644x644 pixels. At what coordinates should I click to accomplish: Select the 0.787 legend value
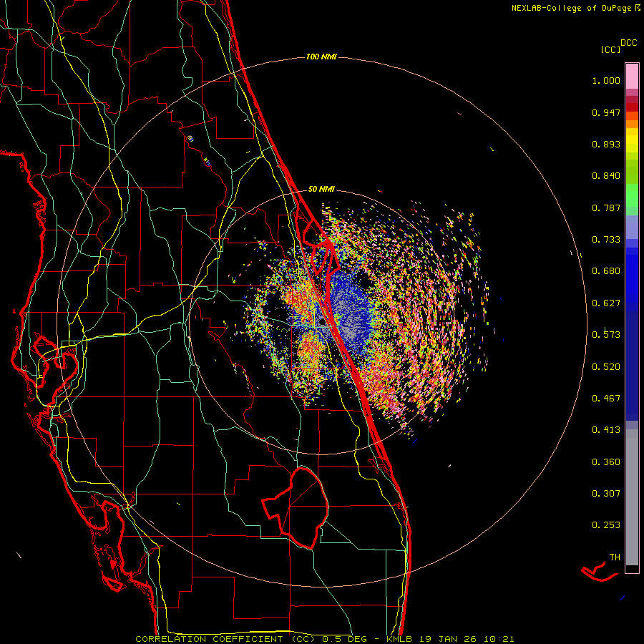pyautogui.click(x=606, y=208)
